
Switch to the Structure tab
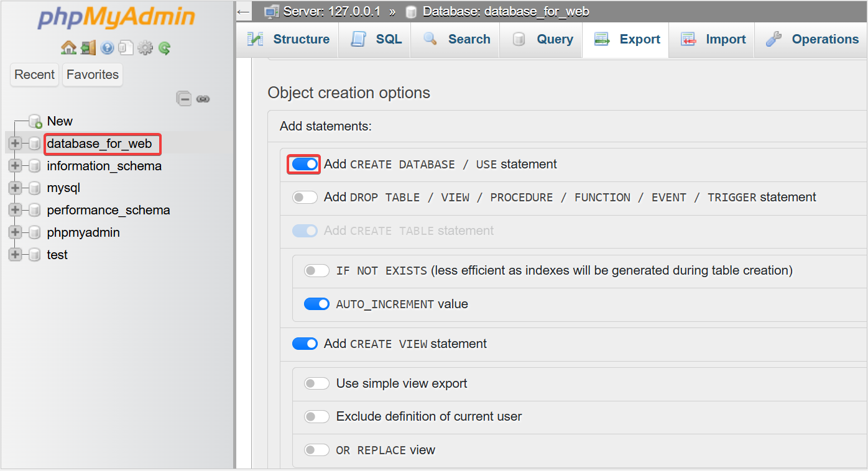click(289, 39)
